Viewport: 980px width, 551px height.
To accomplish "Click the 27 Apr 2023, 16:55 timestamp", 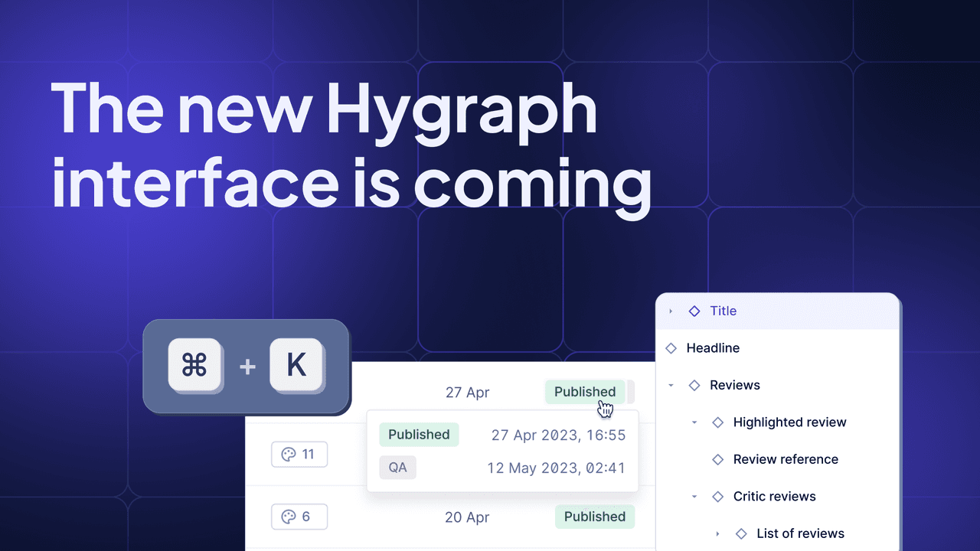I will [558, 435].
